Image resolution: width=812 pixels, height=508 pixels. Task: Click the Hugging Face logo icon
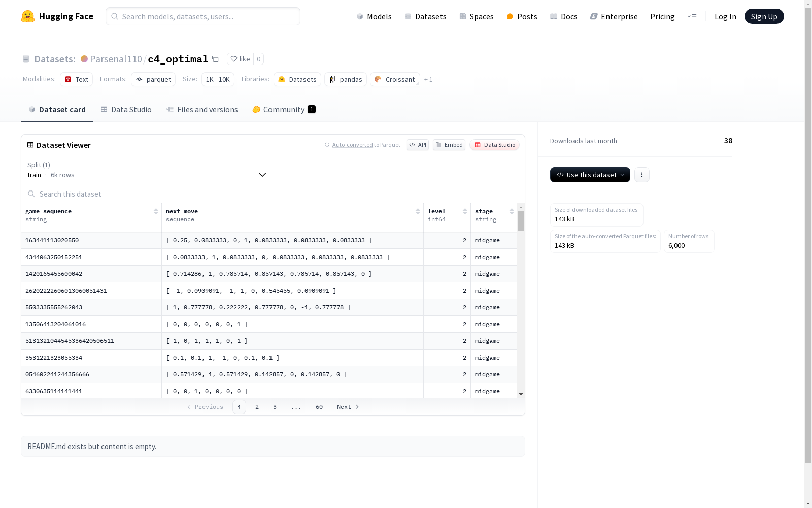coord(28,16)
